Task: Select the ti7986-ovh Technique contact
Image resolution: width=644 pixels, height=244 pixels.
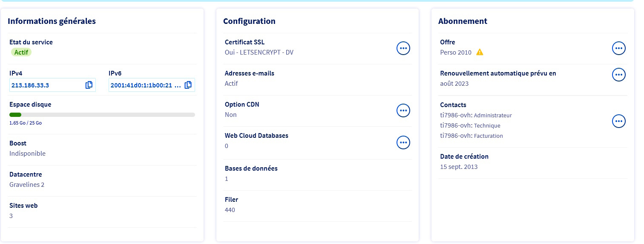Action: pyautogui.click(x=470, y=125)
